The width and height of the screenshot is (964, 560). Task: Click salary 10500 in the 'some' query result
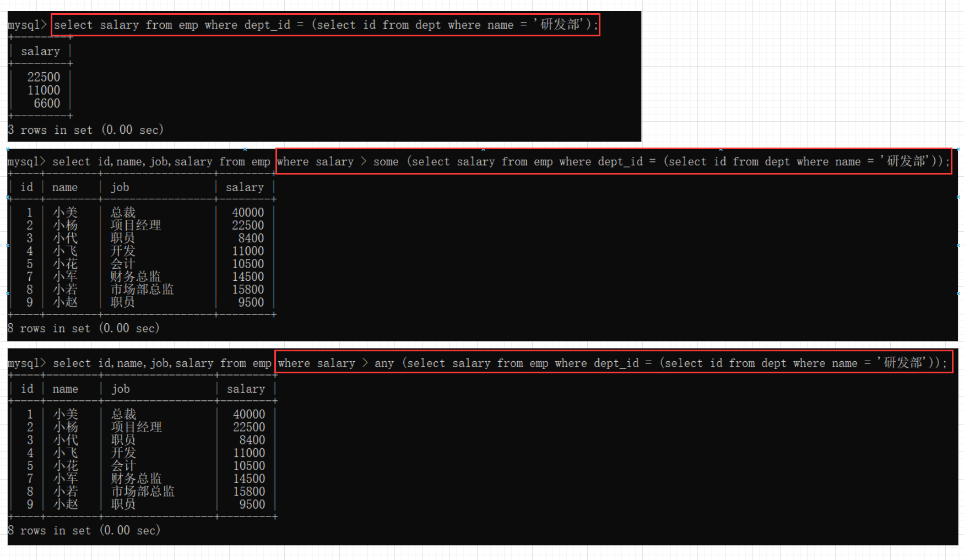pyautogui.click(x=248, y=264)
